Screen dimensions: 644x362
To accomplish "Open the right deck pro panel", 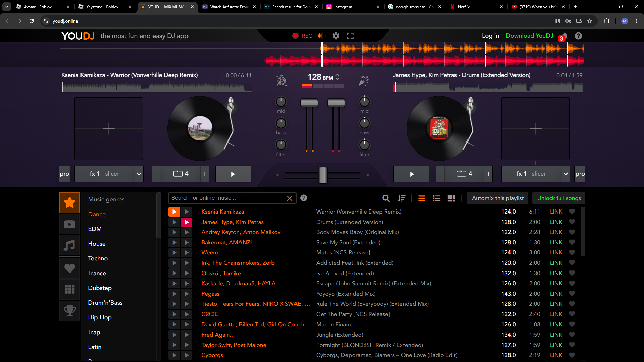I will (x=580, y=174).
